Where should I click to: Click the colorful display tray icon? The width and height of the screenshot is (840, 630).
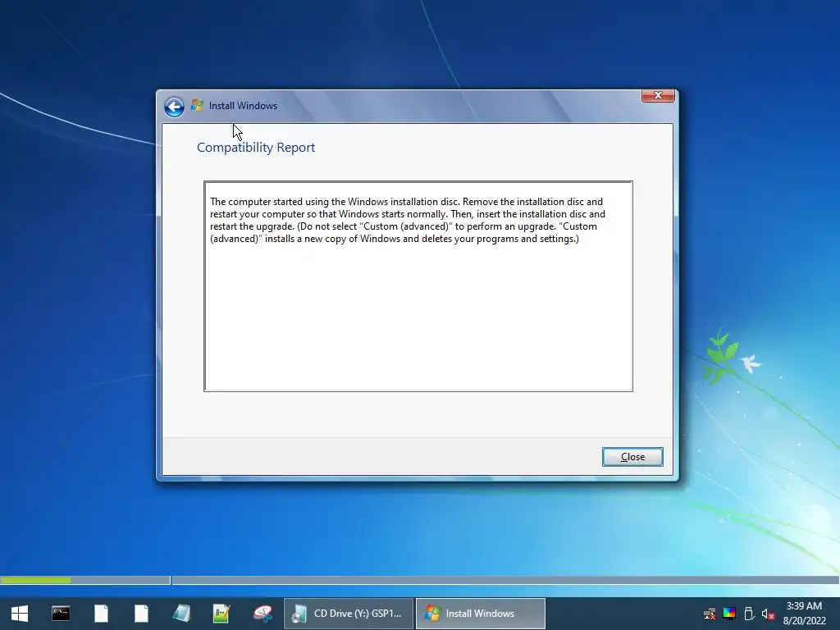pyautogui.click(x=729, y=614)
